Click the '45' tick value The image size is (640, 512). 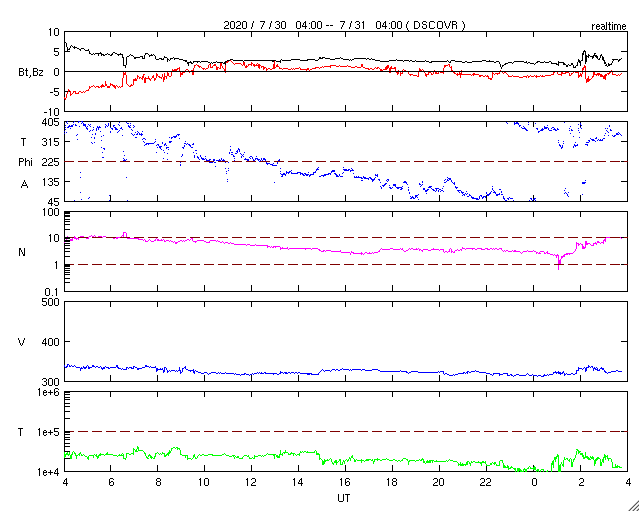53,202
